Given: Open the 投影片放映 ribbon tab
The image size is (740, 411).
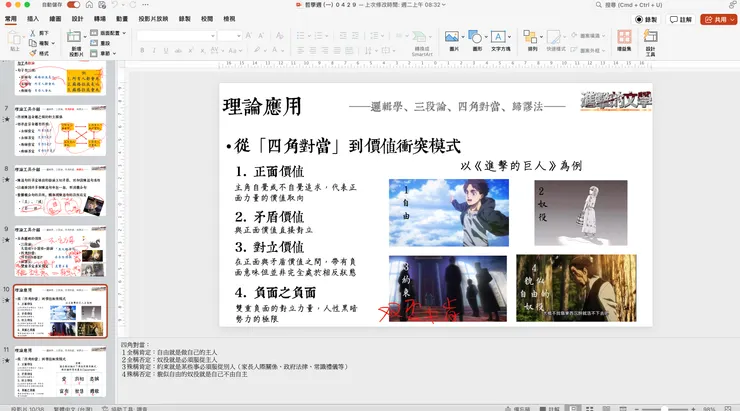Looking at the screenshot, I should pos(153,19).
